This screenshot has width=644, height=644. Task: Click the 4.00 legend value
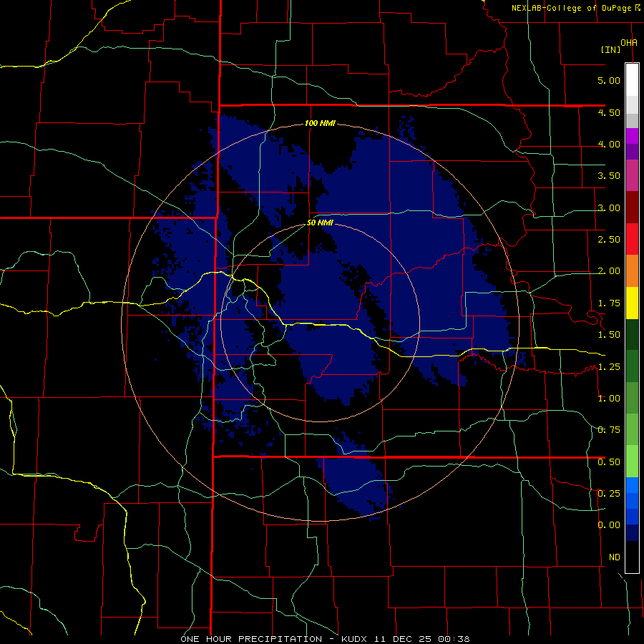pyautogui.click(x=609, y=144)
